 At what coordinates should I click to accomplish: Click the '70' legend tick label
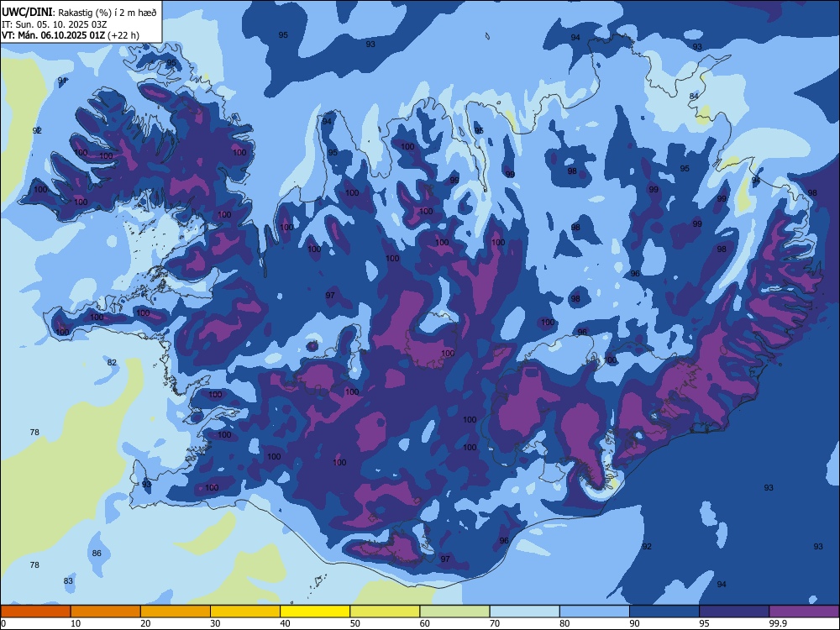(x=495, y=623)
